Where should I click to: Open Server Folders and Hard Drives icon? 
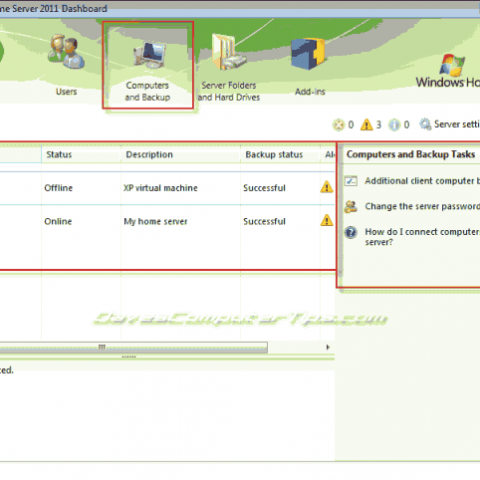click(229, 52)
